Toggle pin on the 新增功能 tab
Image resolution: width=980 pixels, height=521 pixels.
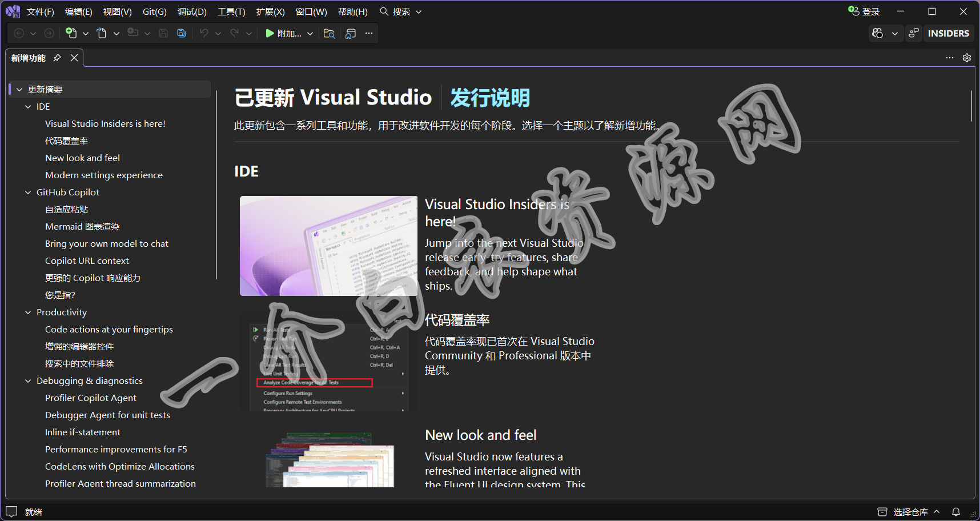tap(57, 58)
